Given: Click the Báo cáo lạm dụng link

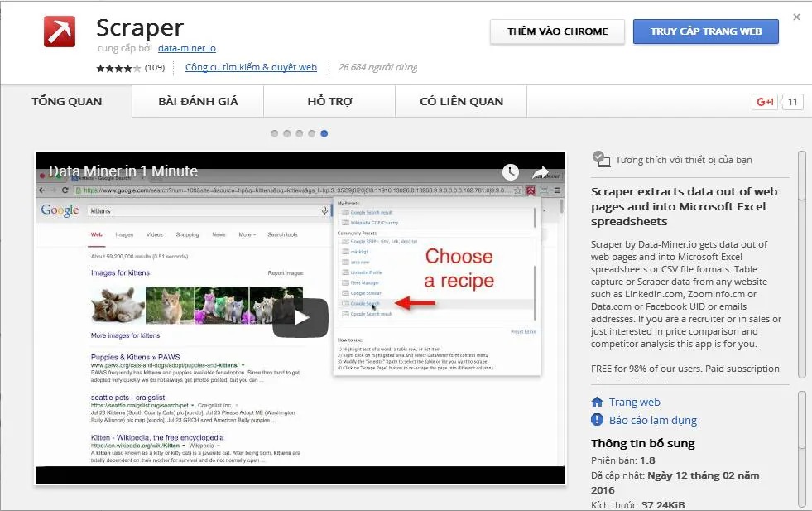Looking at the screenshot, I should pyautogui.click(x=653, y=420).
